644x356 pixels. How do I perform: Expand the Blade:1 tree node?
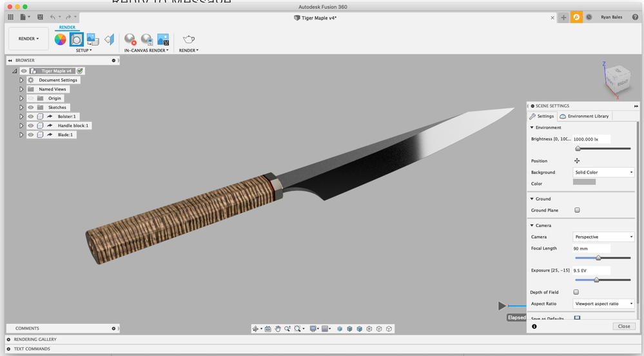21,134
